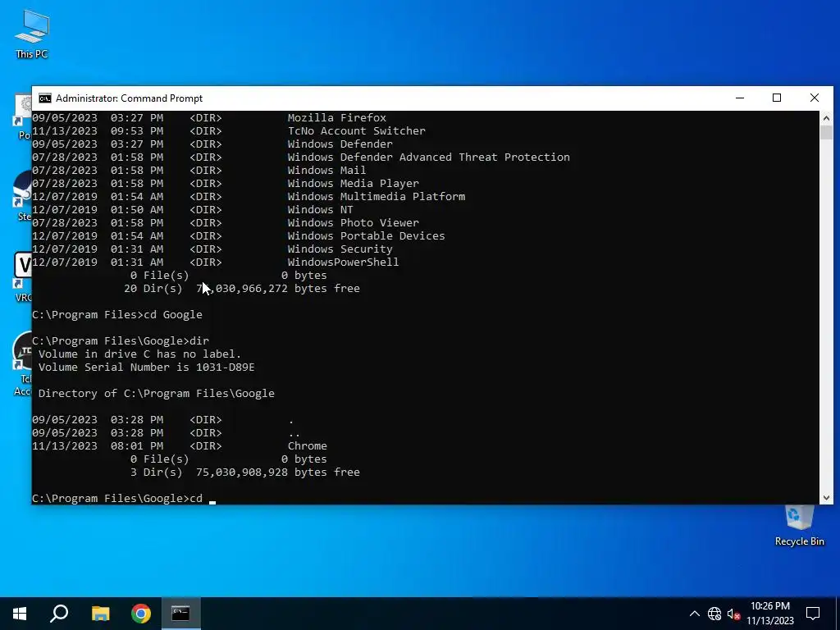Click the current prompt line ending in 'cd'
Viewport: 840px width, 630px height.
[117, 498]
